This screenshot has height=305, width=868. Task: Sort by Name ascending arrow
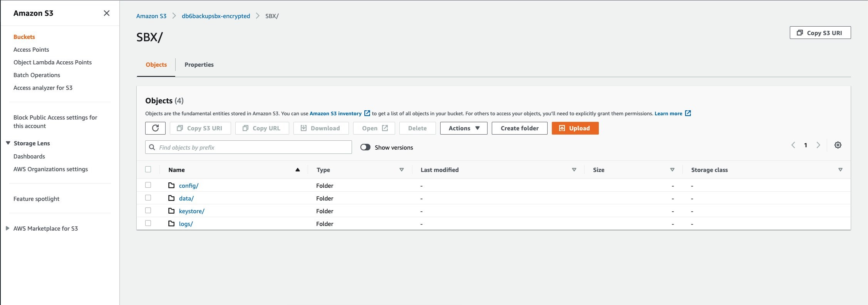pyautogui.click(x=297, y=170)
